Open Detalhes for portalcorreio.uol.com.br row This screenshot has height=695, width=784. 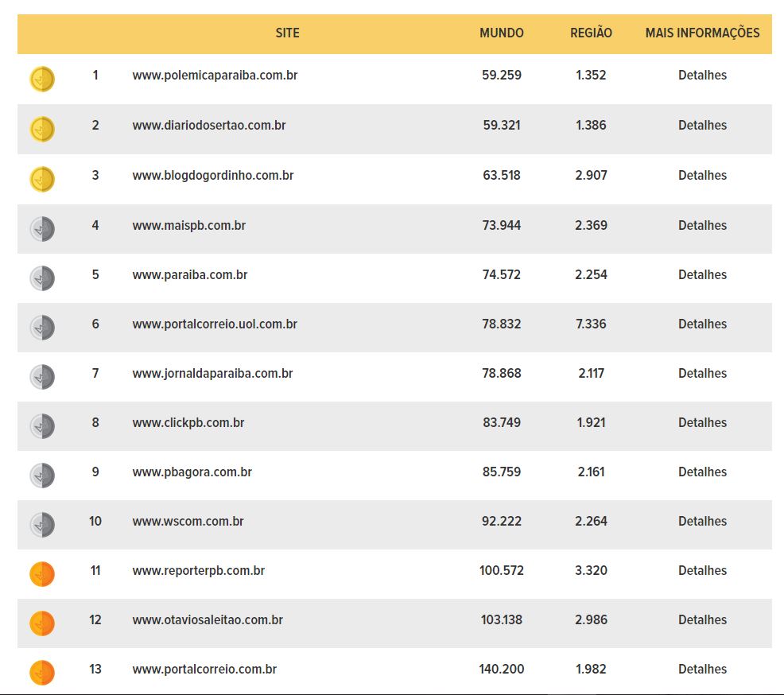click(702, 324)
